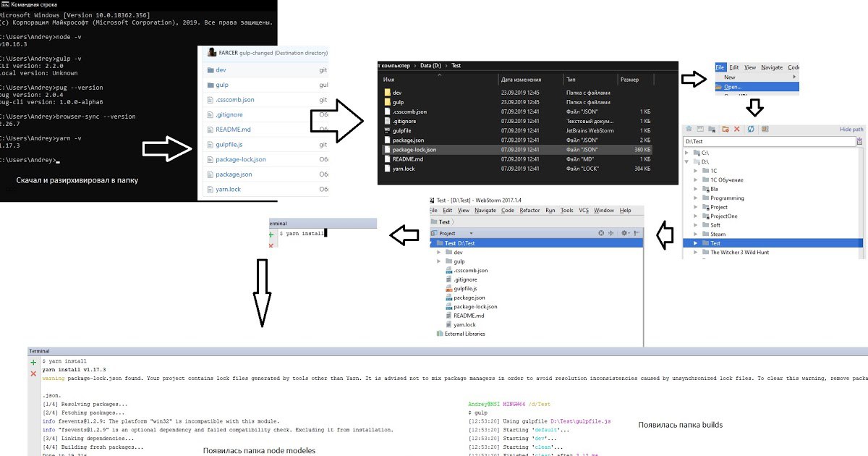The width and height of the screenshot is (868, 456).
Task: Select .gitignore in WebStorm project tree
Action: [x=465, y=279]
